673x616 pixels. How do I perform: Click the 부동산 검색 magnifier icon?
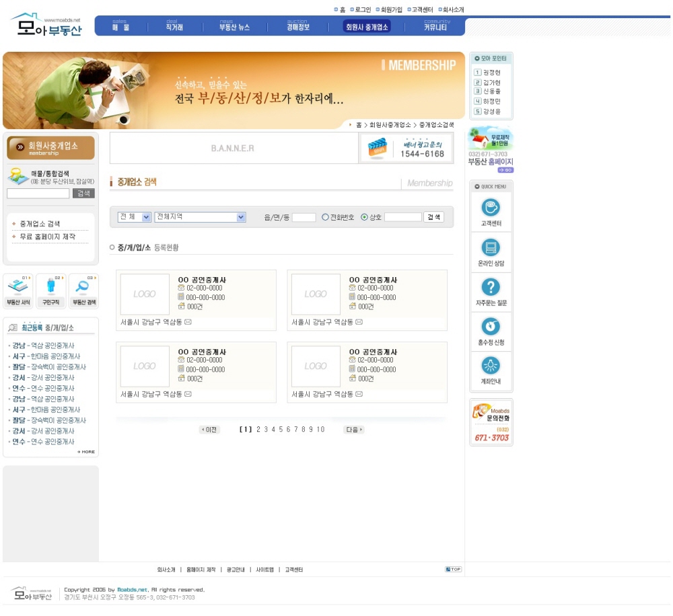83,287
